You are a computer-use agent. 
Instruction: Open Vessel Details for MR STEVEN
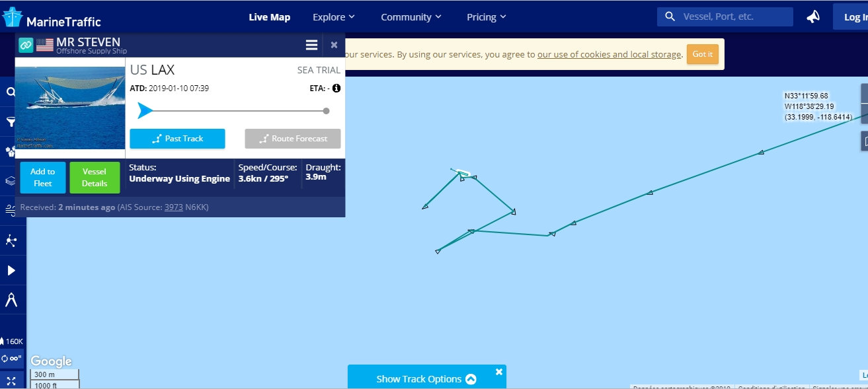(x=95, y=177)
